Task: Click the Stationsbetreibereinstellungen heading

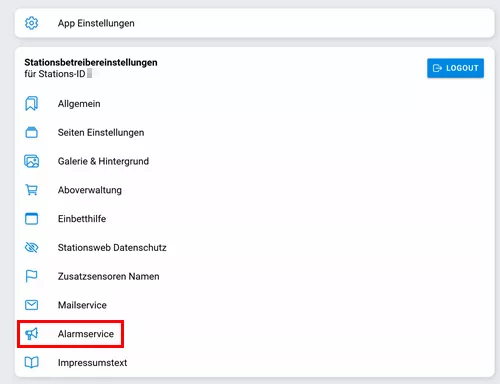Action: pyautogui.click(x=91, y=62)
